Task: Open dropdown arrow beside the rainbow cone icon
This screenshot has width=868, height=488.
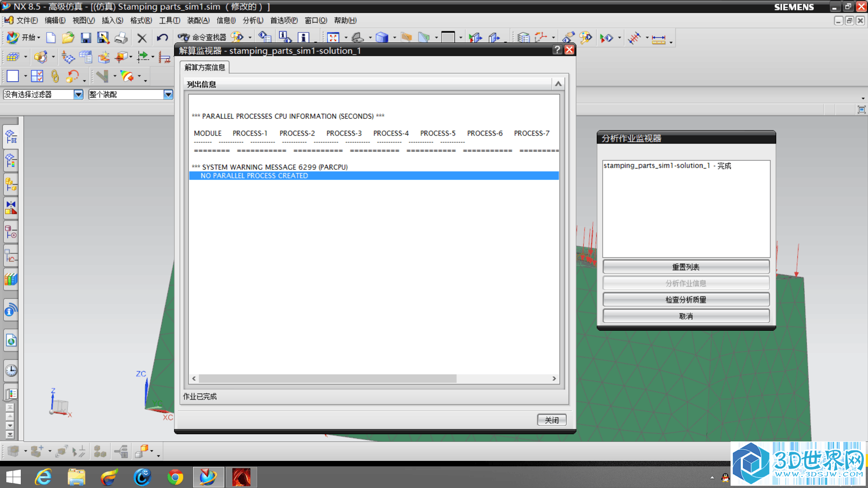Action: click(x=139, y=76)
